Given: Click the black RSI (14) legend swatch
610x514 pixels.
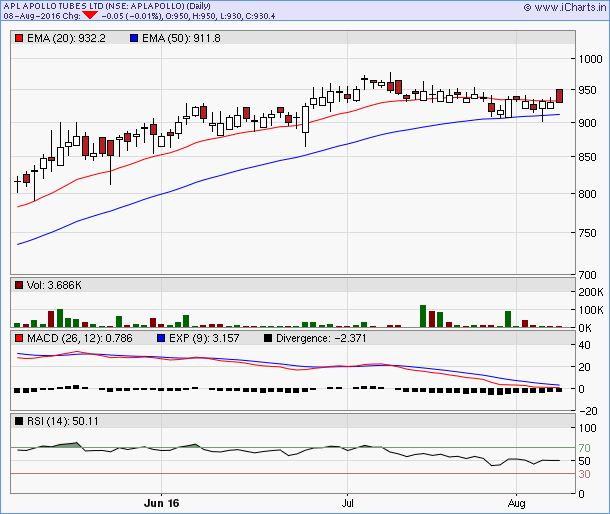Looking at the screenshot, I should tap(19, 421).
